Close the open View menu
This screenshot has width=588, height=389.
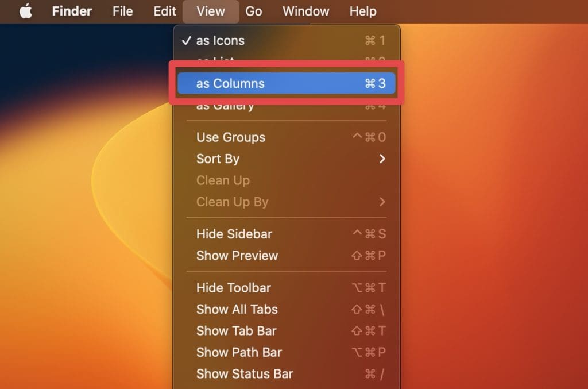tap(211, 11)
